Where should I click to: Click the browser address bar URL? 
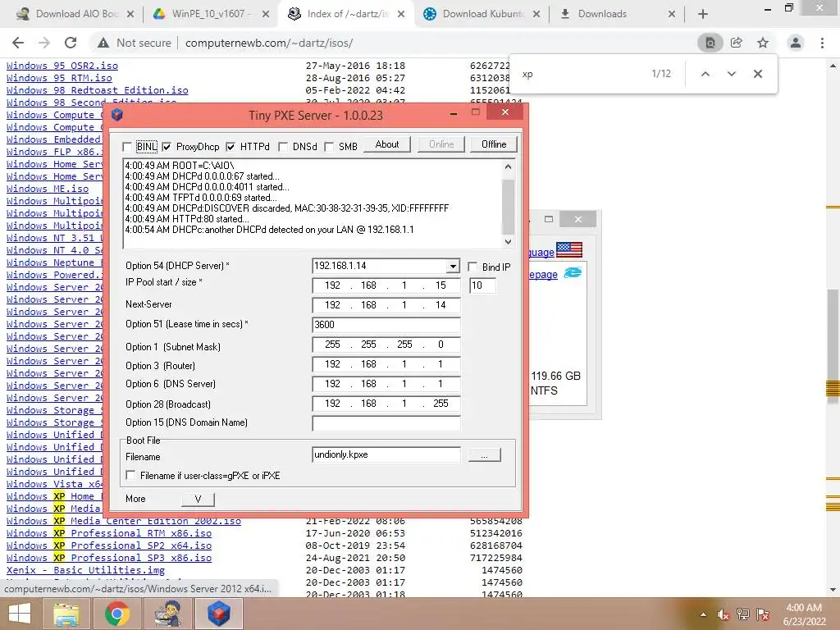269,43
